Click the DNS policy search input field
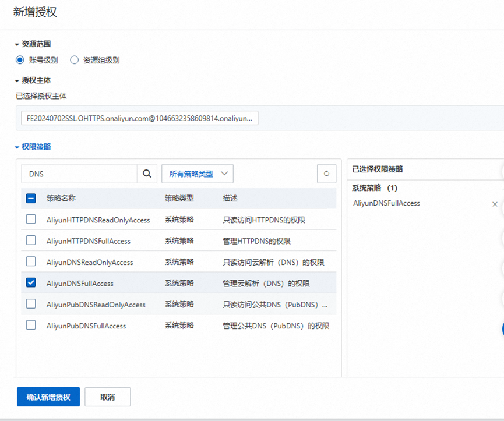The image size is (504, 421). 79,174
